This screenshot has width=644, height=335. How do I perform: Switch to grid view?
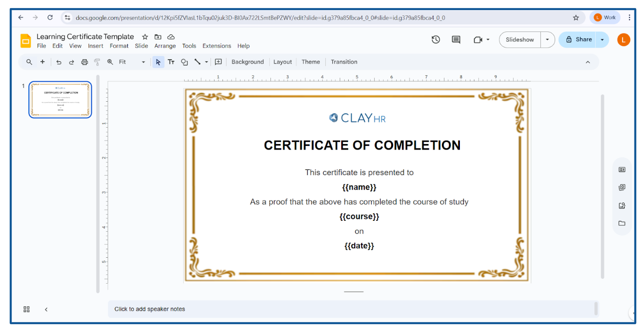click(26, 309)
